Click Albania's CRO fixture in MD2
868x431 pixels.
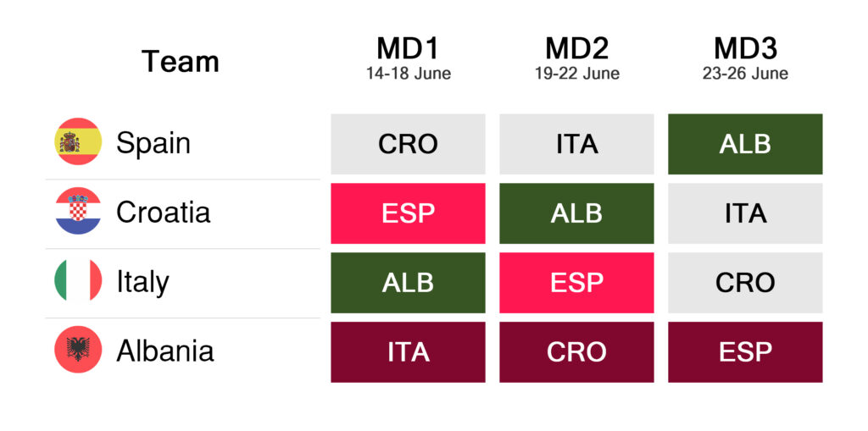click(x=576, y=352)
